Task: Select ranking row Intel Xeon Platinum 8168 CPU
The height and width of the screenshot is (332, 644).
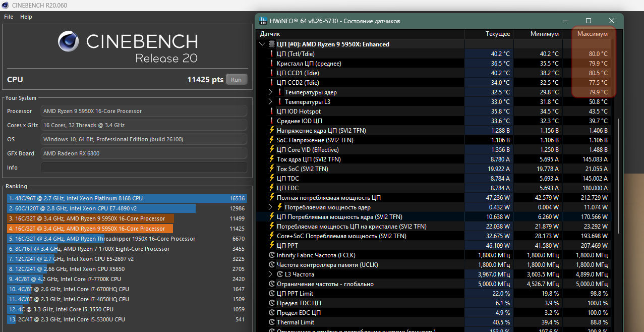Action: pyautogui.click(x=126, y=198)
